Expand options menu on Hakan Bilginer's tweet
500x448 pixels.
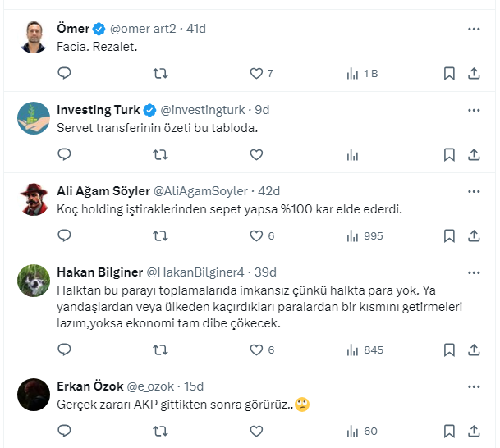(x=474, y=272)
